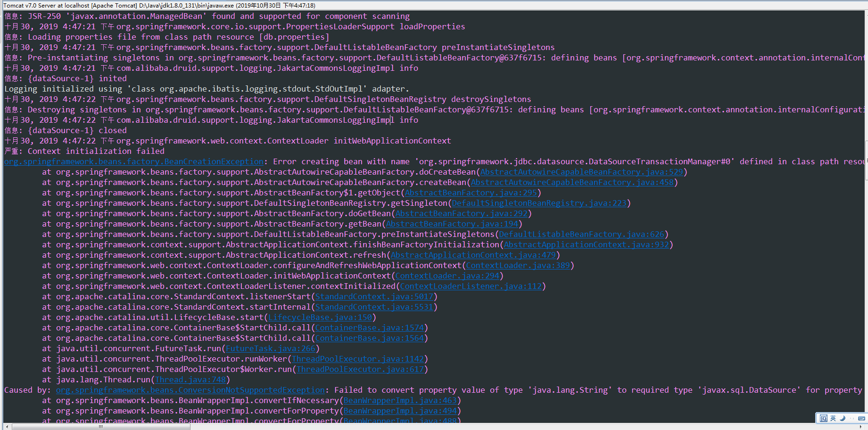Open StandardContext.java:5017 link
The image size is (868, 430).
coord(374,296)
